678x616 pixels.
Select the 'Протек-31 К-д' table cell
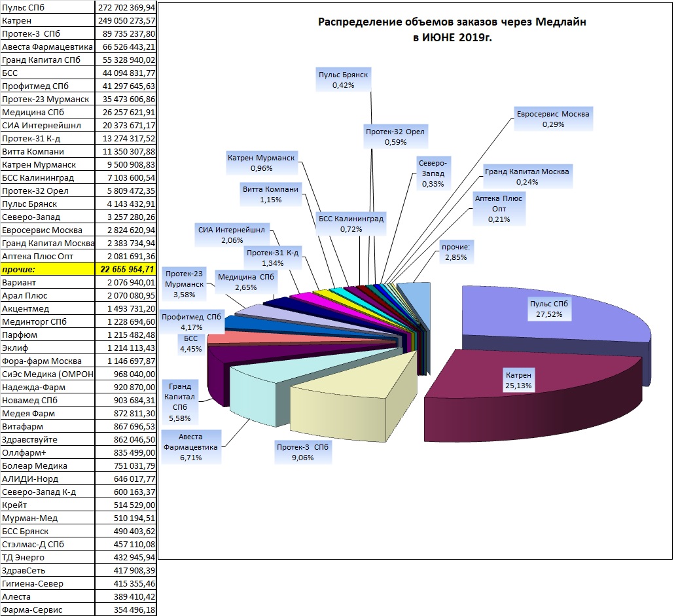pos(48,138)
